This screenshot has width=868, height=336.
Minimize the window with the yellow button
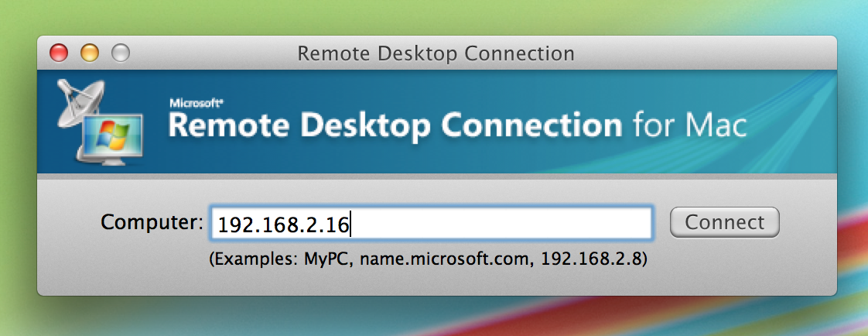click(x=90, y=53)
